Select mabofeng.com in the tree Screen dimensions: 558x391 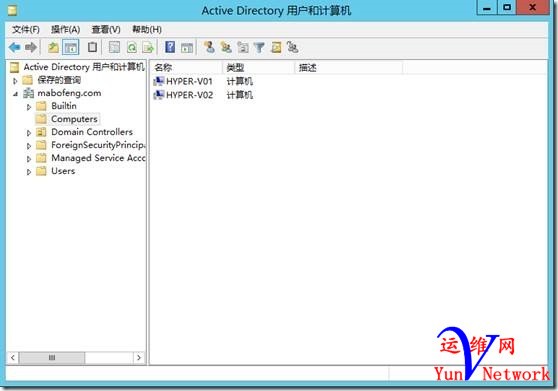pyautogui.click(x=69, y=93)
